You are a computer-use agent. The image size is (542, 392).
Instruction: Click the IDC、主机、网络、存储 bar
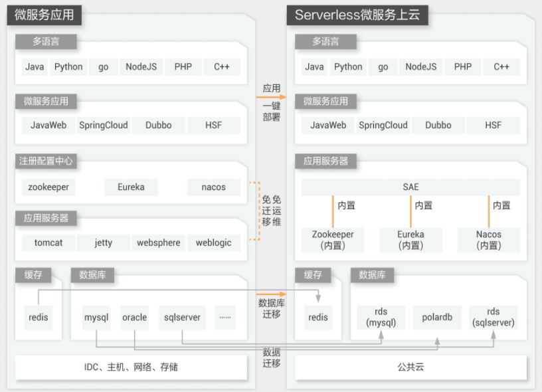(131, 367)
